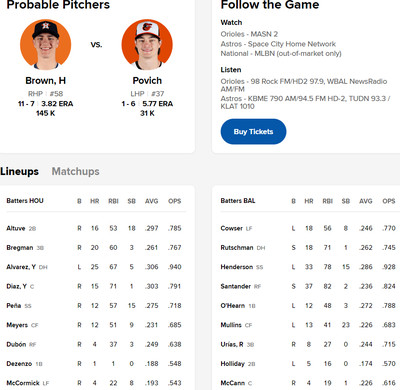Switch to the Matchups tab
The height and width of the screenshot is (390, 400).
click(x=76, y=171)
